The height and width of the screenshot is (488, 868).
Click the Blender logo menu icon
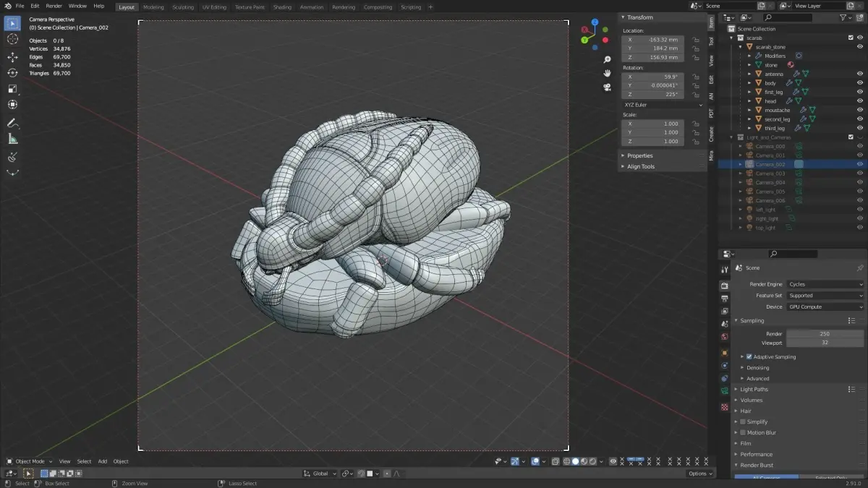click(x=7, y=6)
